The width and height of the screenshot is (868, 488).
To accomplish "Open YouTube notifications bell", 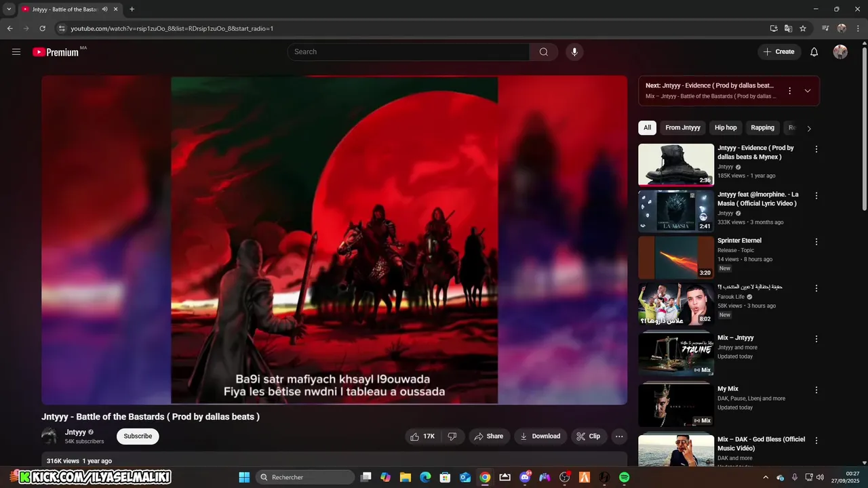I will pos(814,52).
